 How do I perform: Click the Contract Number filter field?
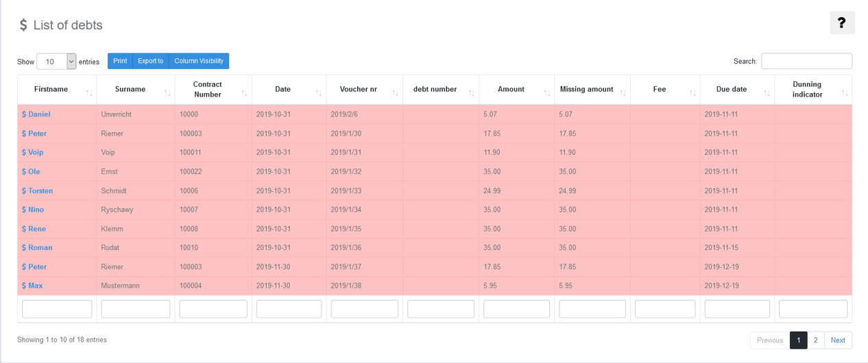point(213,309)
